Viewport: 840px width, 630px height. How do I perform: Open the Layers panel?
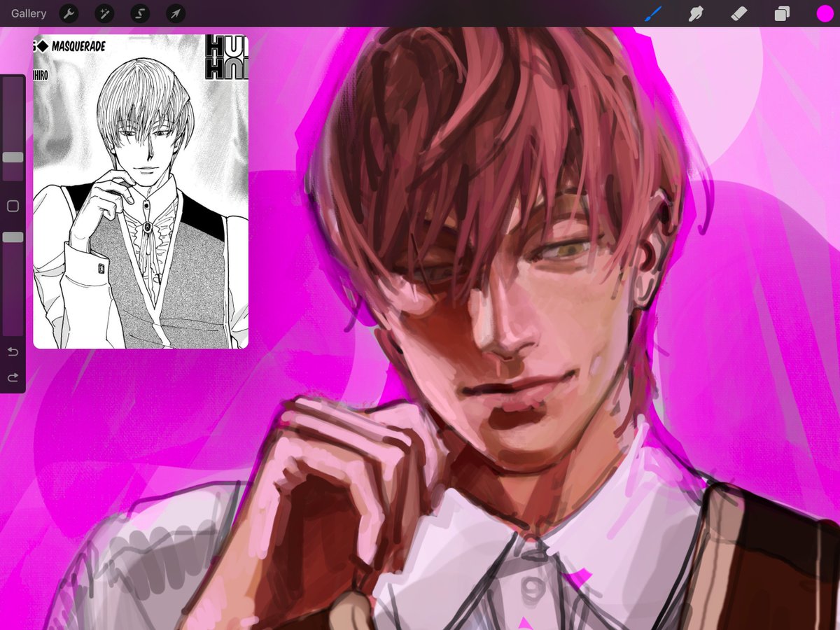782,13
